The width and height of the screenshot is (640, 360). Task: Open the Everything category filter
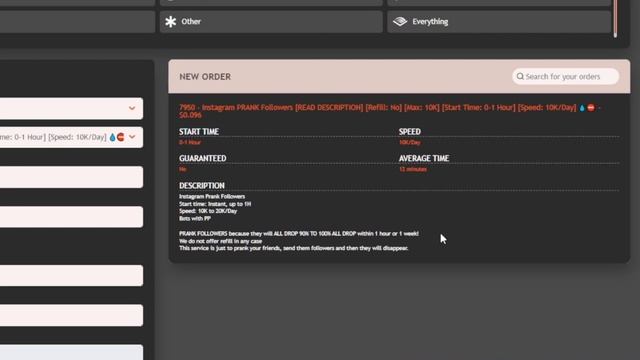(x=499, y=22)
